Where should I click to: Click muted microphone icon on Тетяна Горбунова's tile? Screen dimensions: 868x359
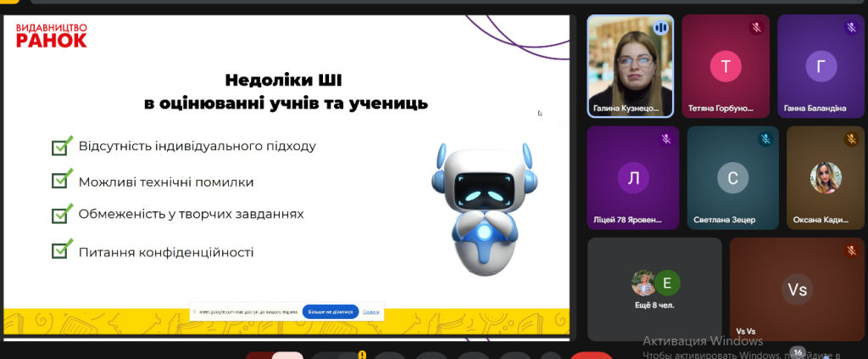[x=757, y=28]
